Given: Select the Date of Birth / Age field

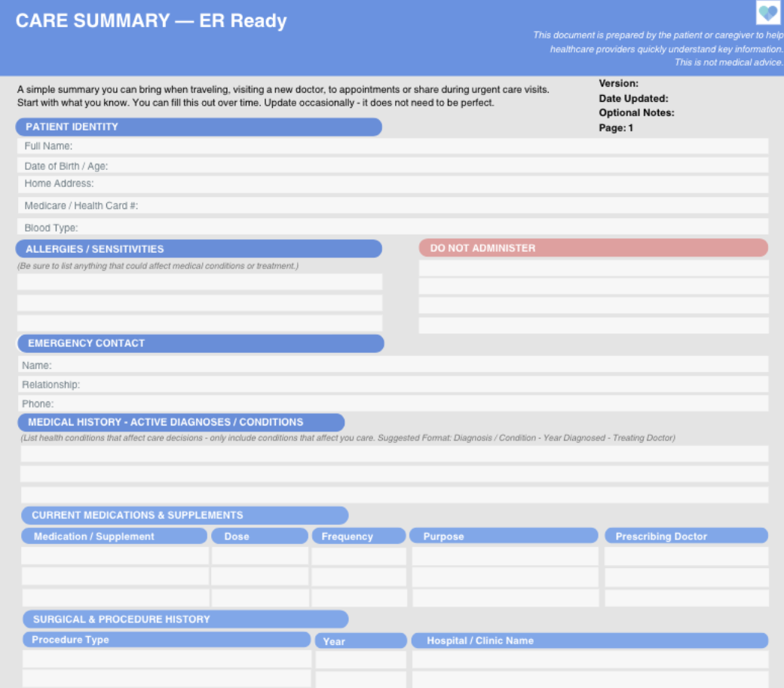Looking at the screenshot, I should 393,166.
